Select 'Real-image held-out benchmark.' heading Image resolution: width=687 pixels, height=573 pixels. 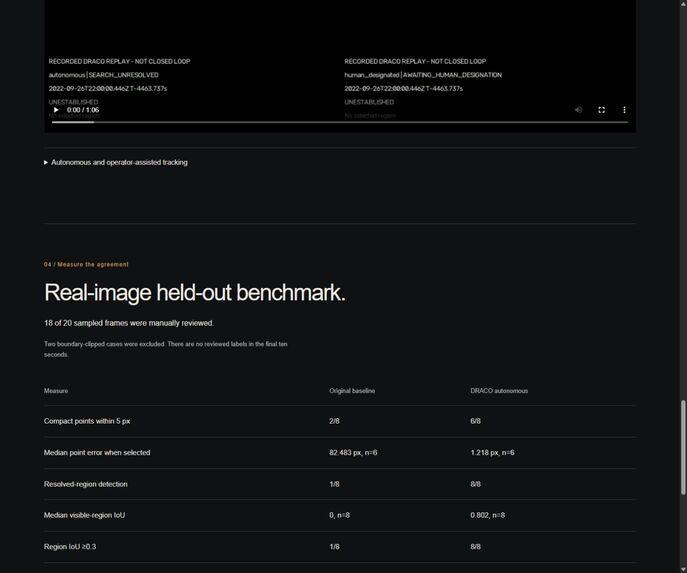(195, 292)
